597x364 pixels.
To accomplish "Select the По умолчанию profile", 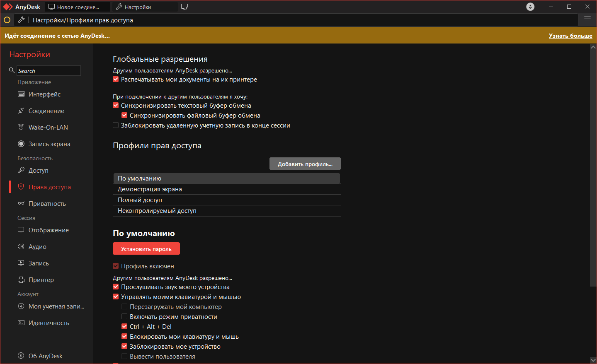I will pos(227,178).
